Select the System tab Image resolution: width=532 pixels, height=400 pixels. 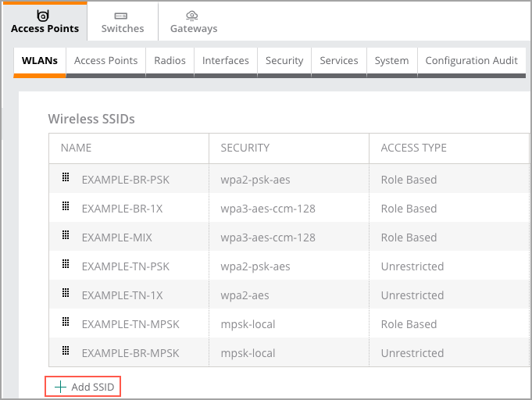pos(392,60)
